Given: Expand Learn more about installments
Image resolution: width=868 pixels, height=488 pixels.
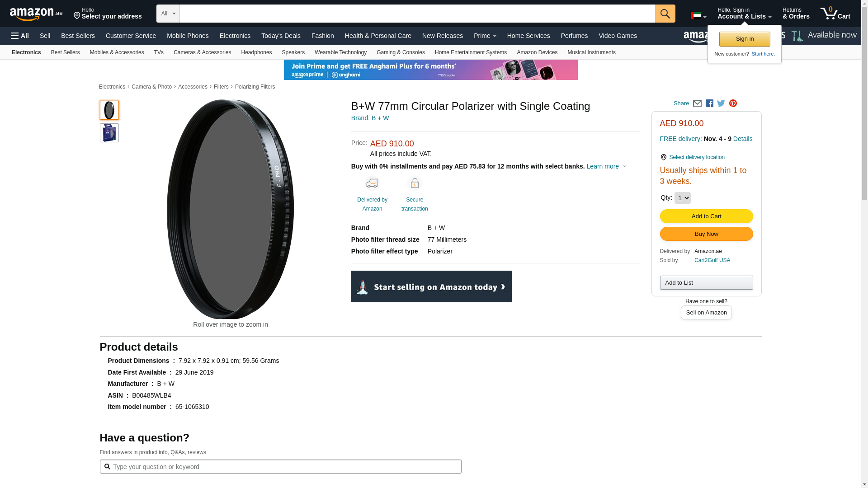Looking at the screenshot, I should click(606, 166).
